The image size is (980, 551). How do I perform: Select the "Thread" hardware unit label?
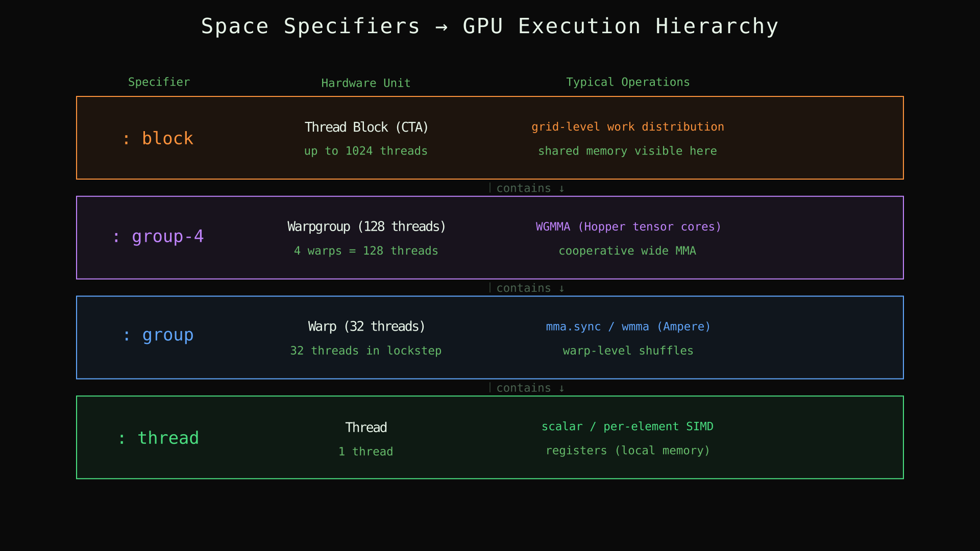coord(366,427)
